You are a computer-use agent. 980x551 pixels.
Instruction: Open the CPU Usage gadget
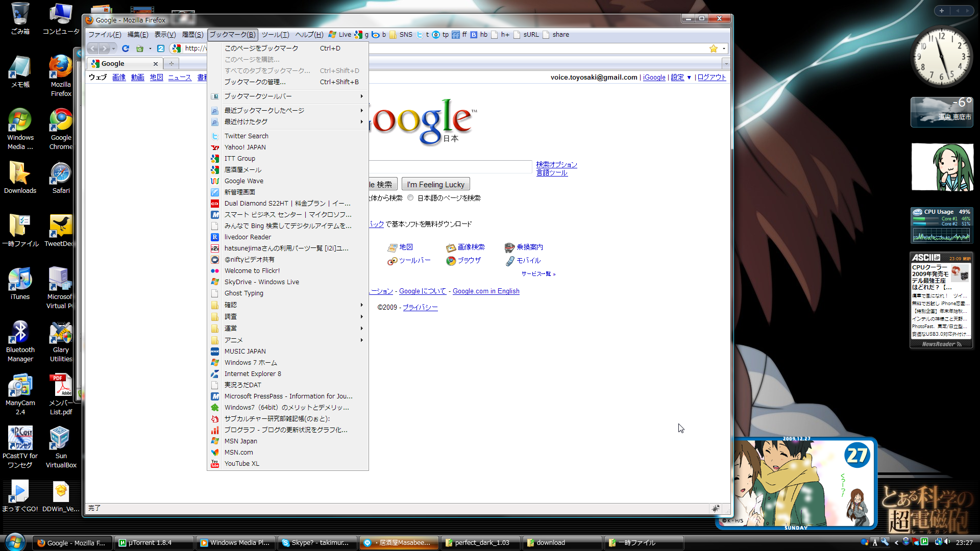point(942,225)
